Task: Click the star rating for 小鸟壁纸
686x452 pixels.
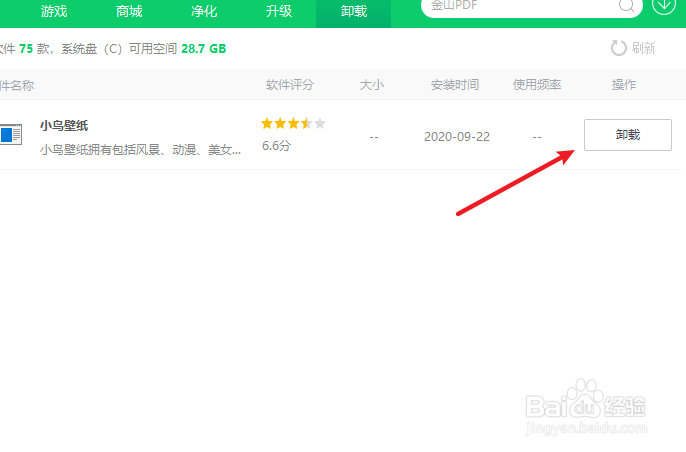Action: [x=293, y=124]
